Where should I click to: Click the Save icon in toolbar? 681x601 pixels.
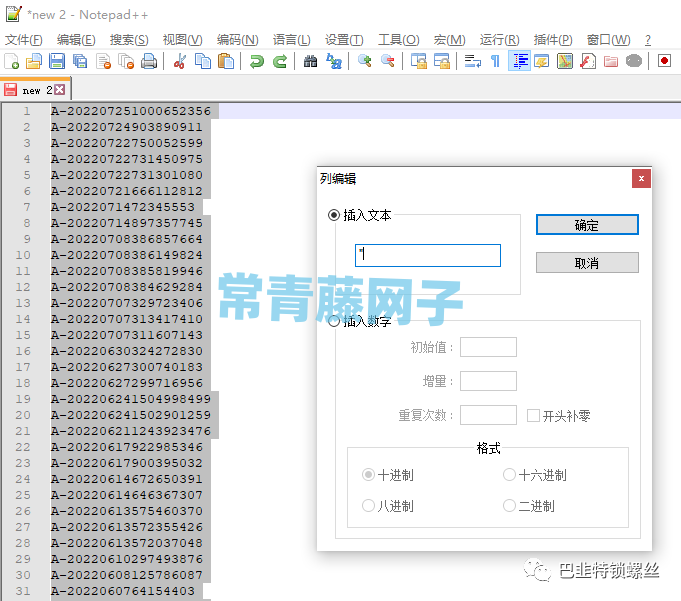click(57, 61)
